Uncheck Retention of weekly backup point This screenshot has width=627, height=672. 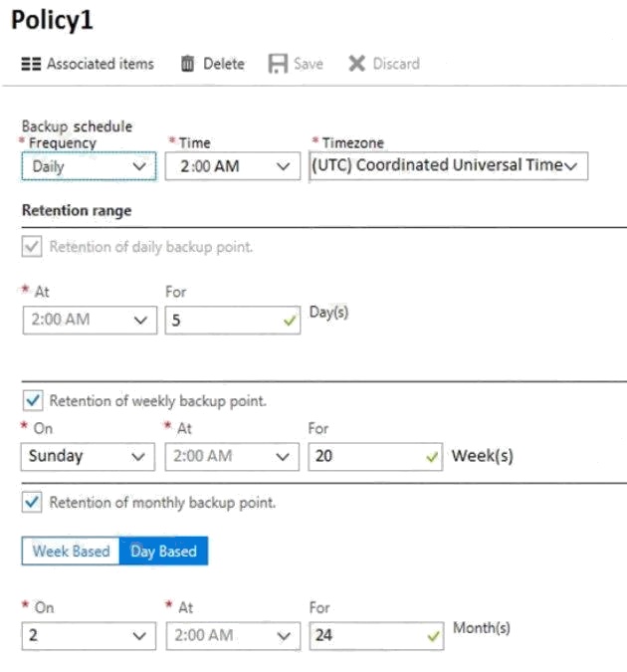[x=32, y=401]
